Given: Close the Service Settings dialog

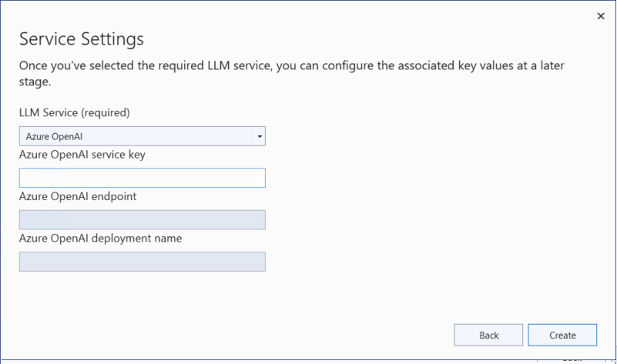Looking at the screenshot, I should click(600, 15).
